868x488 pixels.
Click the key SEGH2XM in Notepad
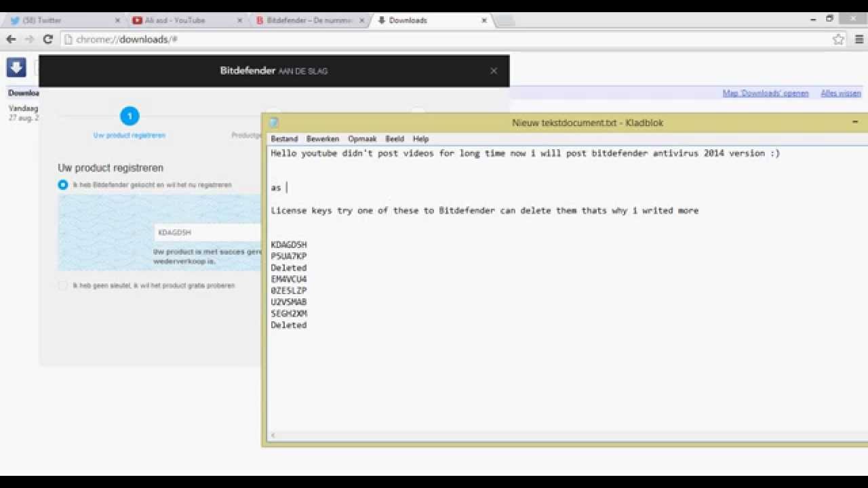point(289,314)
